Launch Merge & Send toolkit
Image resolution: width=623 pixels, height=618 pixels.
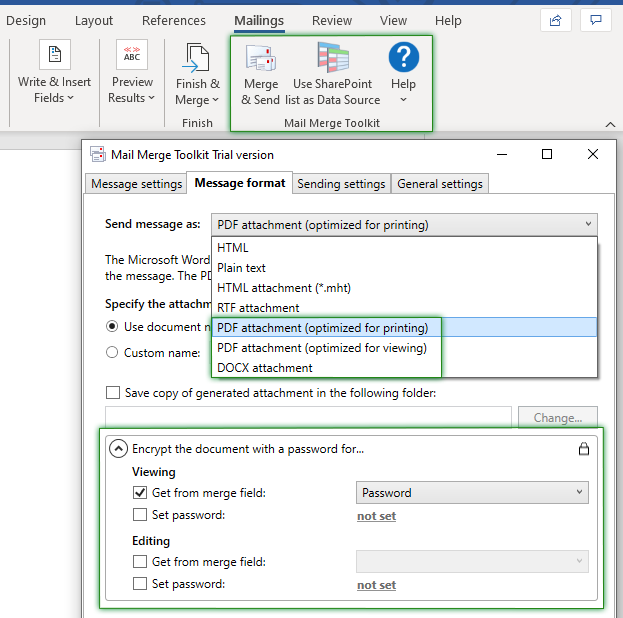[261, 74]
